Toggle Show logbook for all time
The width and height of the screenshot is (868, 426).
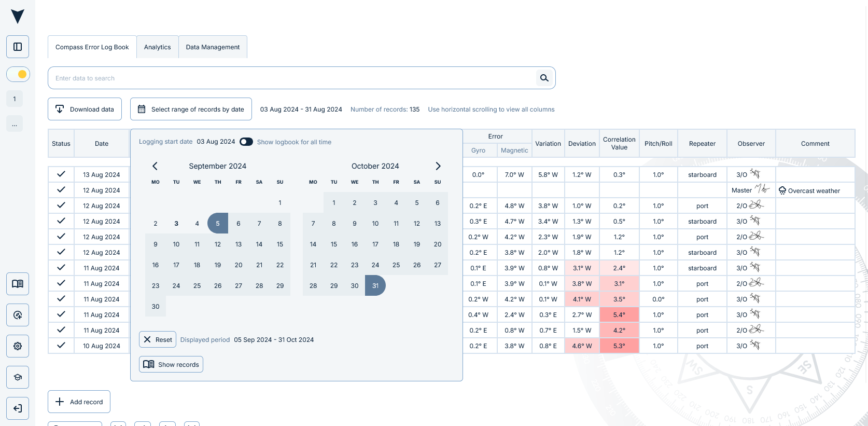click(246, 142)
